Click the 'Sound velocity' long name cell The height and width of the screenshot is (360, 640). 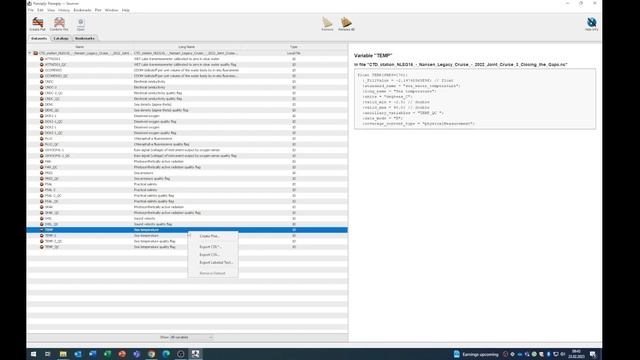pyautogui.click(x=144, y=219)
